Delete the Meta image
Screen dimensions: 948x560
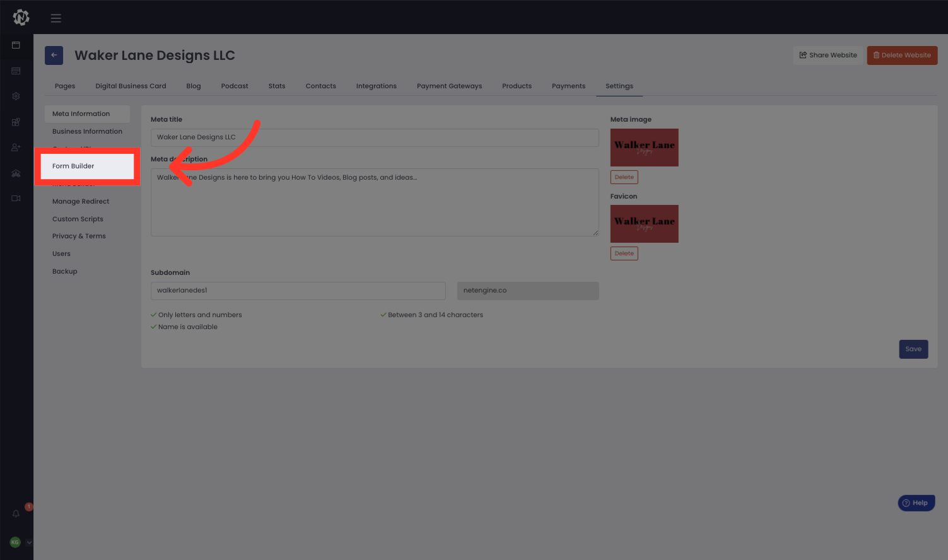pos(624,177)
